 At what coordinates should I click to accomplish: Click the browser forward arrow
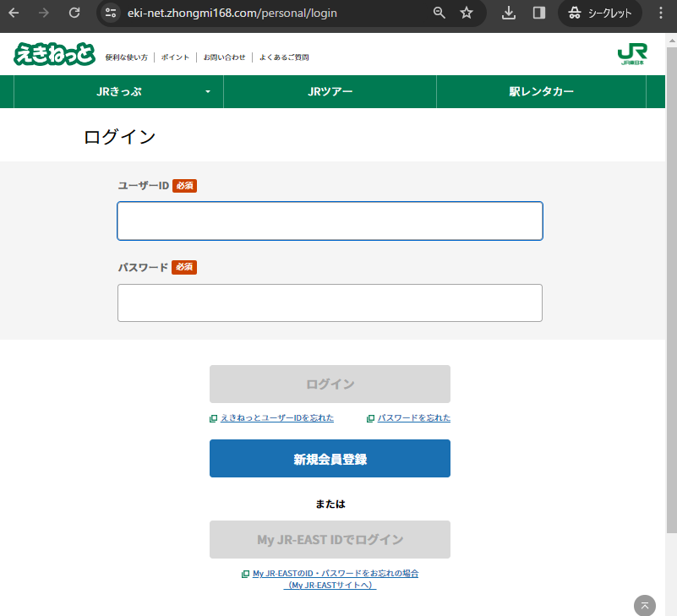tap(44, 13)
